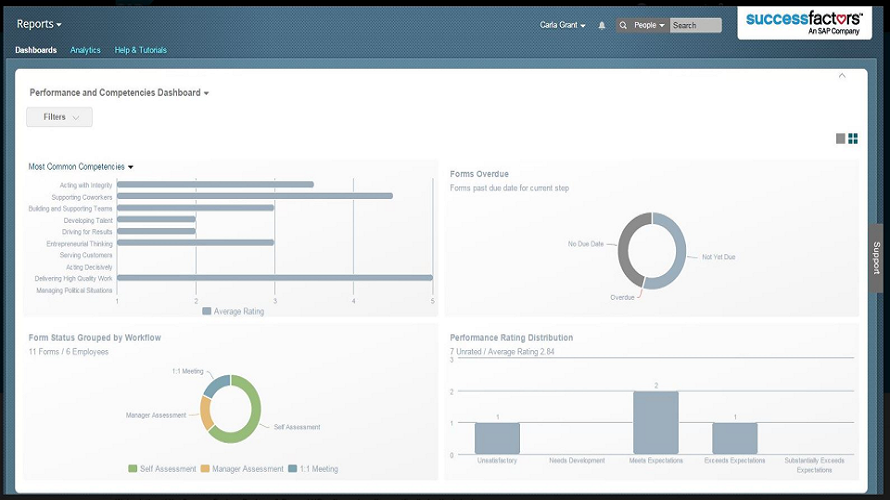Switch to grid layout view icon
Image resolution: width=890 pixels, height=500 pixels.
coord(853,139)
